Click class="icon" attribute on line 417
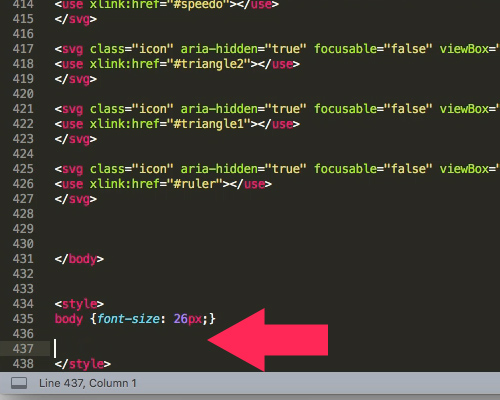500x400 pixels. (x=132, y=49)
